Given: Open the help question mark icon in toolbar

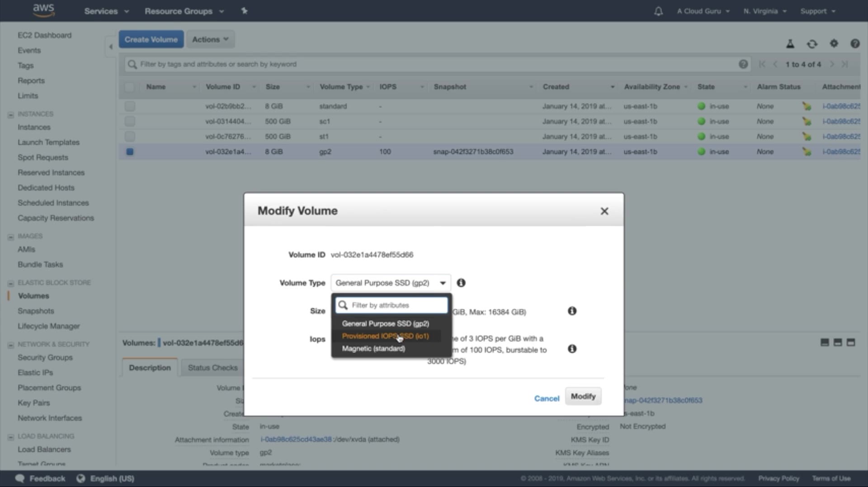Looking at the screenshot, I should [x=855, y=43].
